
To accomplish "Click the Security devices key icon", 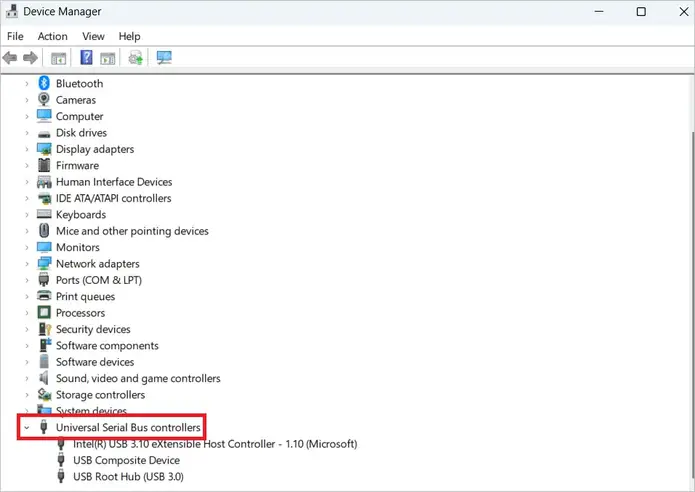I will point(44,329).
